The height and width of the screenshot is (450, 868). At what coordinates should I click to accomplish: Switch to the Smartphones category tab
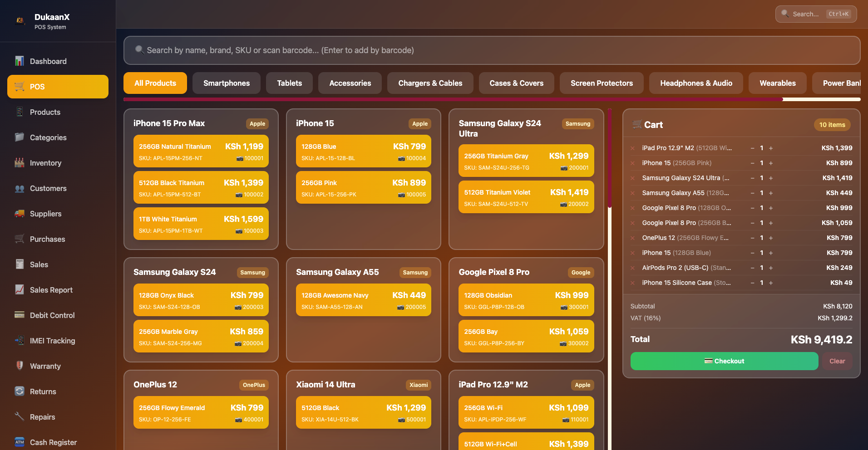pos(226,83)
